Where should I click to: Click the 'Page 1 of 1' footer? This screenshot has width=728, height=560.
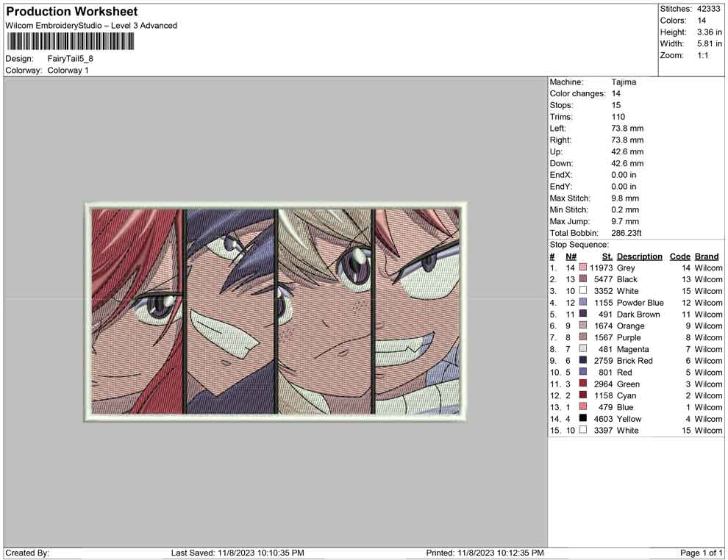pyautogui.click(x=701, y=553)
